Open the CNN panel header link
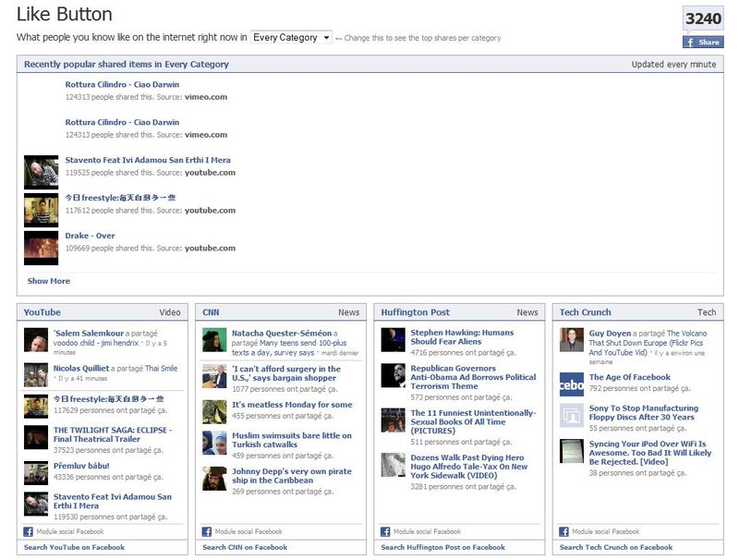This screenshot has height=560, width=739. 211,312
